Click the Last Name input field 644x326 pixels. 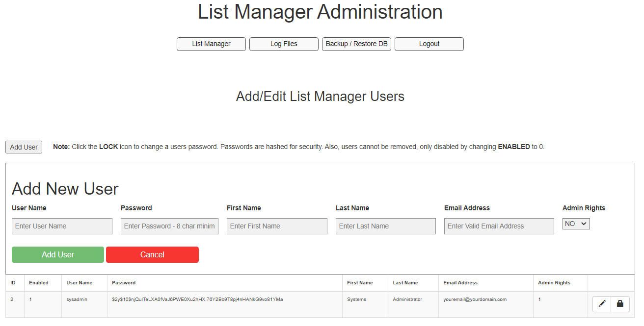coord(385,226)
